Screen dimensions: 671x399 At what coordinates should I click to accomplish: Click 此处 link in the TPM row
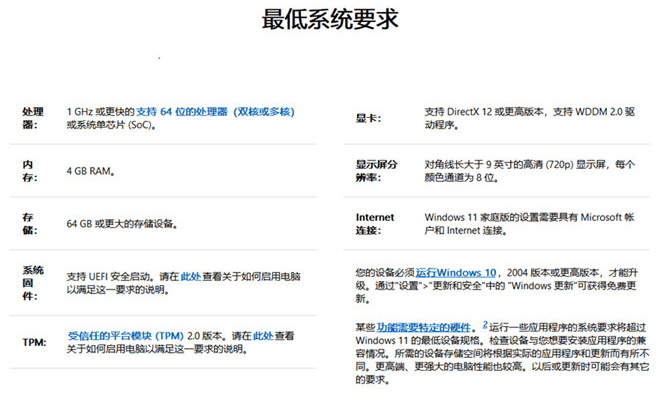click(x=263, y=336)
